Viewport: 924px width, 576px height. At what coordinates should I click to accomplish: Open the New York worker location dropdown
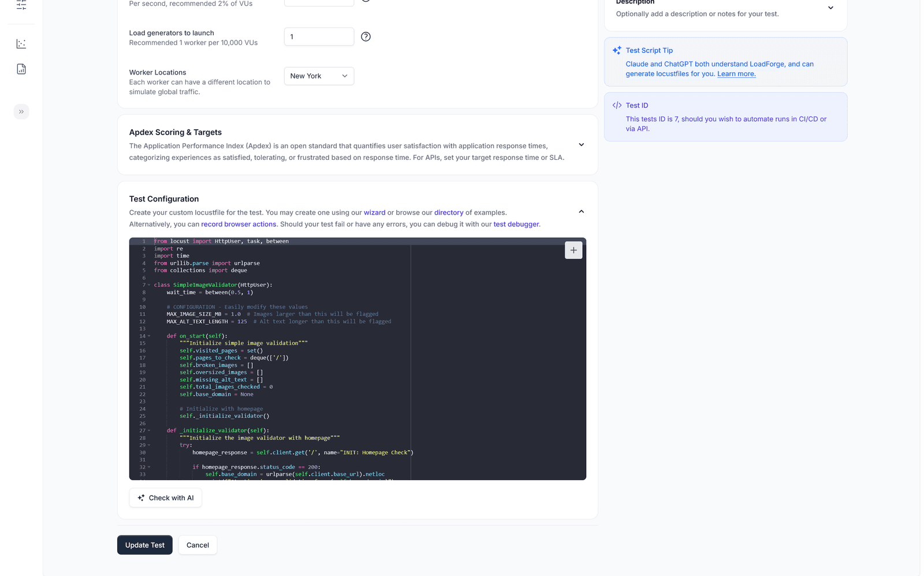click(319, 76)
